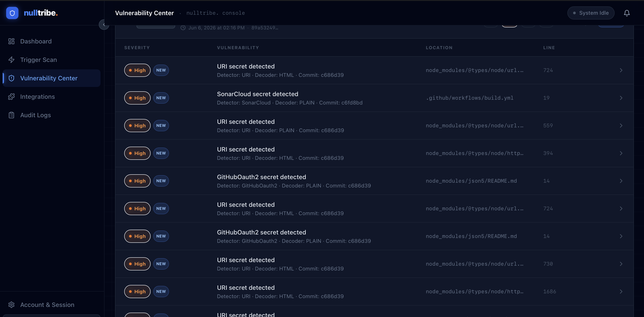Click 'Detector: URI · Decoder: PLAIN' details text

[255, 130]
